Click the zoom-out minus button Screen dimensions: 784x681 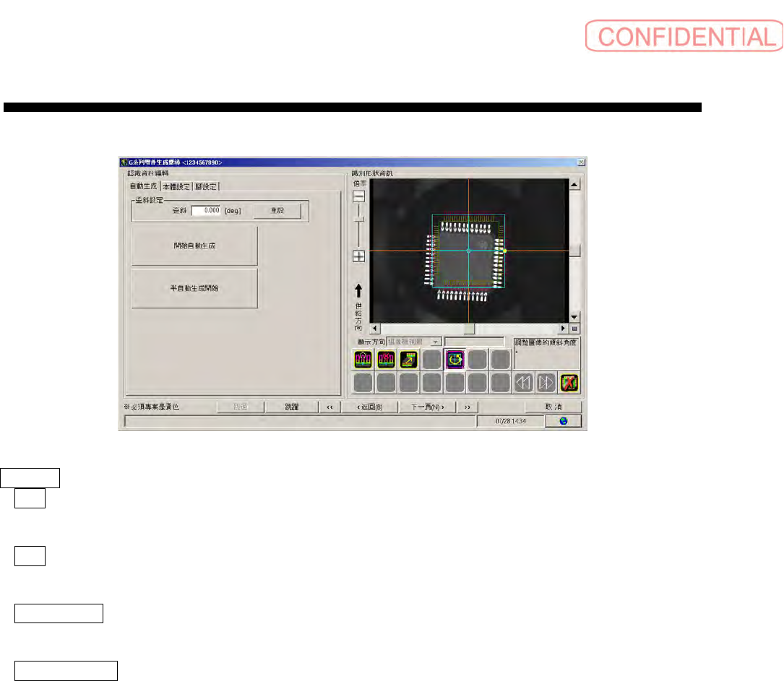pyautogui.click(x=358, y=196)
